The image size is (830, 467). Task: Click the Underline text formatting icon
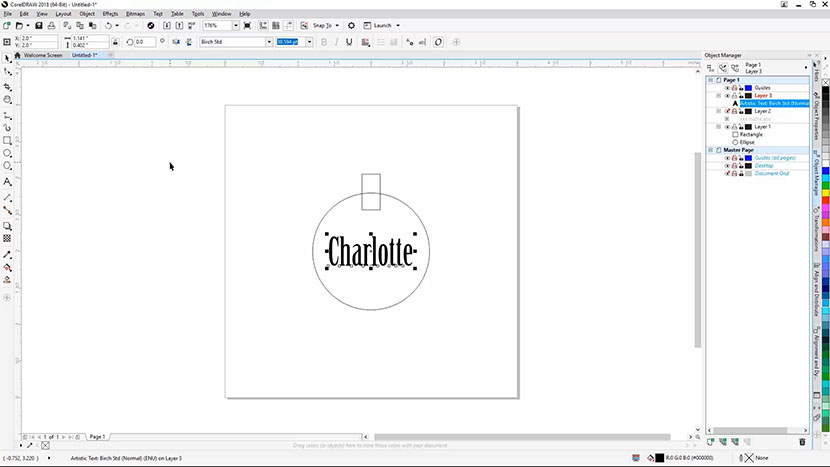pyautogui.click(x=350, y=42)
